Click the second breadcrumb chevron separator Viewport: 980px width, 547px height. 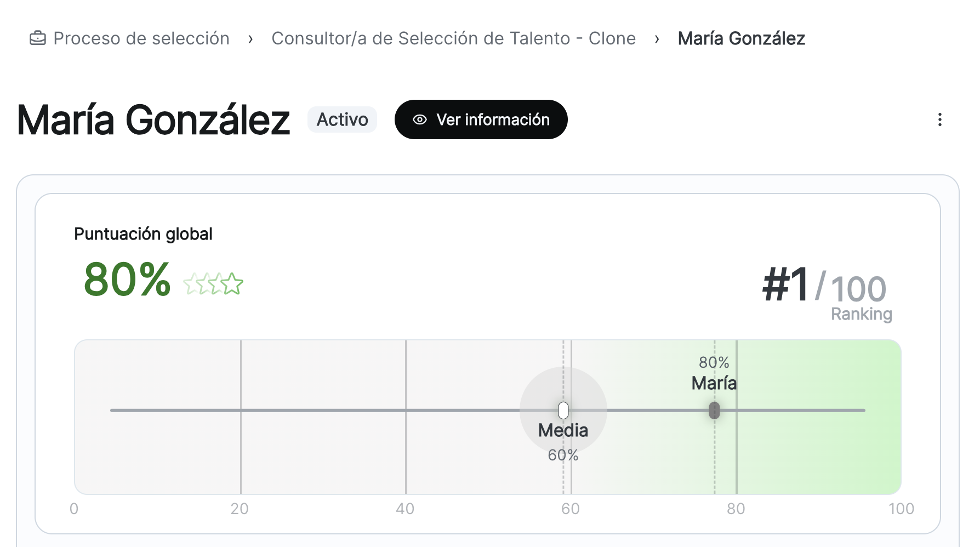657,39
